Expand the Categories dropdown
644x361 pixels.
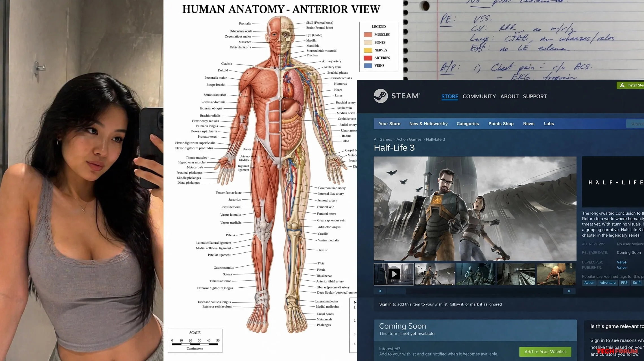pyautogui.click(x=468, y=124)
